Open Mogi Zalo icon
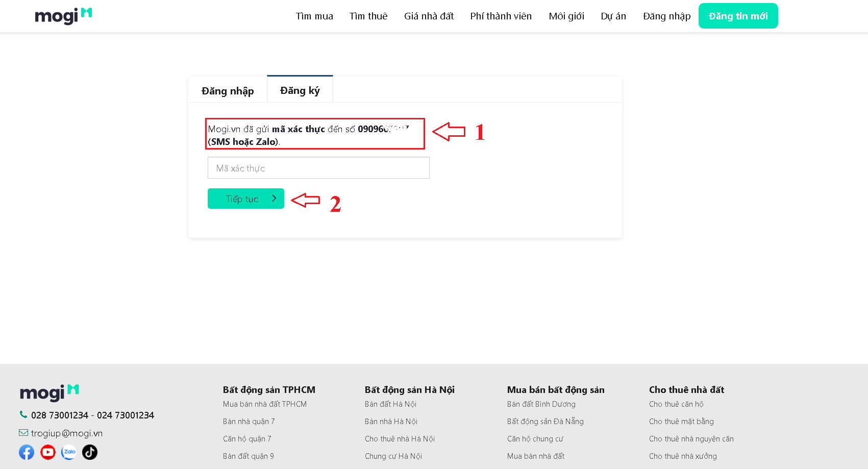This screenshot has height=469, width=868. point(69,452)
